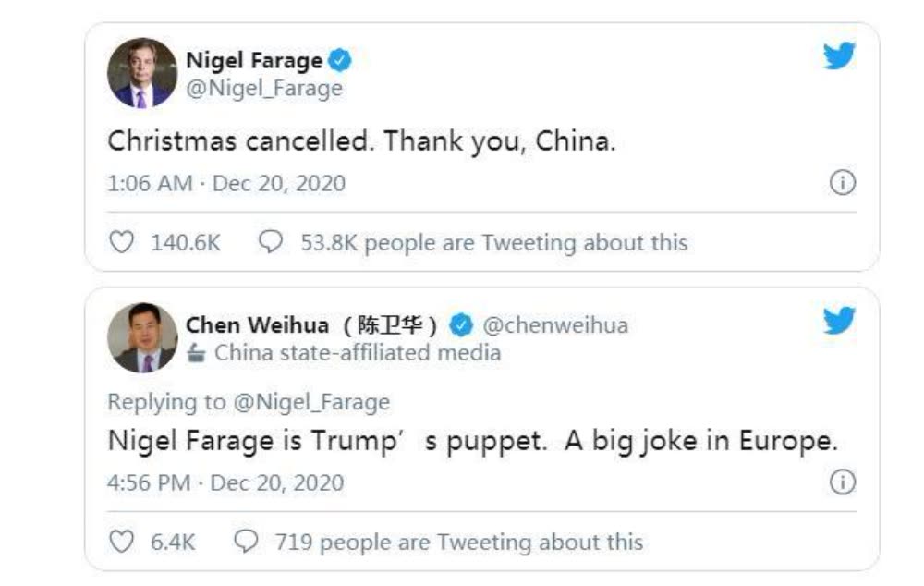This screenshot has height=586, width=924.
Task: Click the speech bubble icon beside 53.8K
Action: click(x=270, y=242)
